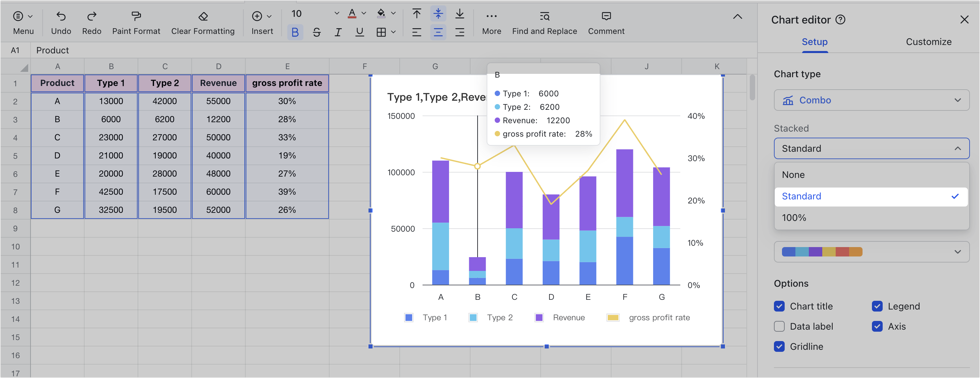Open the Comment tool

coord(606,16)
